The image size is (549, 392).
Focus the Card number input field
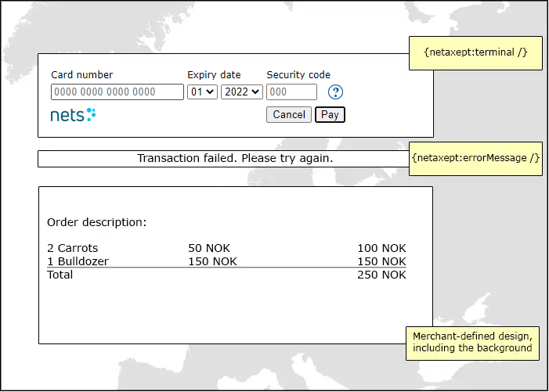pyautogui.click(x=117, y=92)
